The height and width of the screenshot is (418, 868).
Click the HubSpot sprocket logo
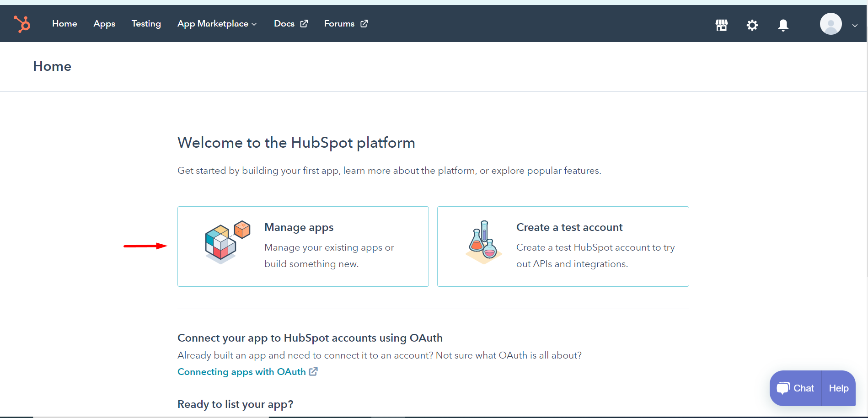tap(22, 24)
